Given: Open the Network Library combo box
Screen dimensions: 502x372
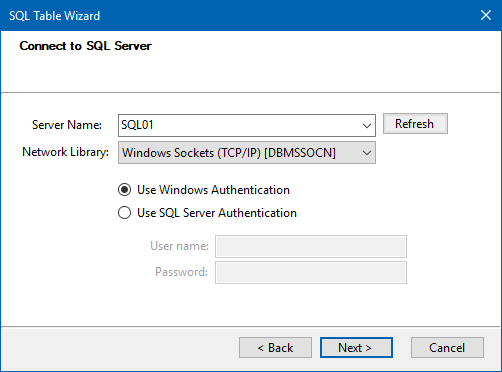Looking at the screenshot, I should (247, 153).
